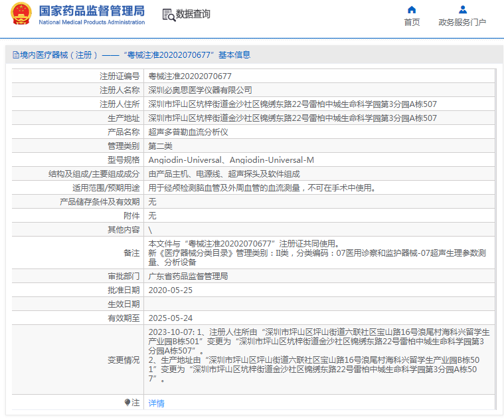Open 政务服务门户 portal link
This screenshot has width=504, height=420.
[x=462, y=22]
